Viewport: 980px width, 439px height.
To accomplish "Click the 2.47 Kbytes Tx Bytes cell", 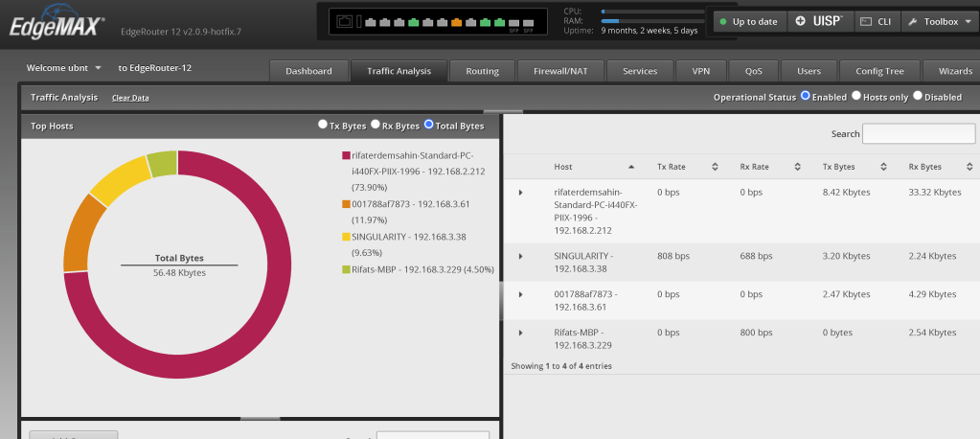I will pos(846,294).
